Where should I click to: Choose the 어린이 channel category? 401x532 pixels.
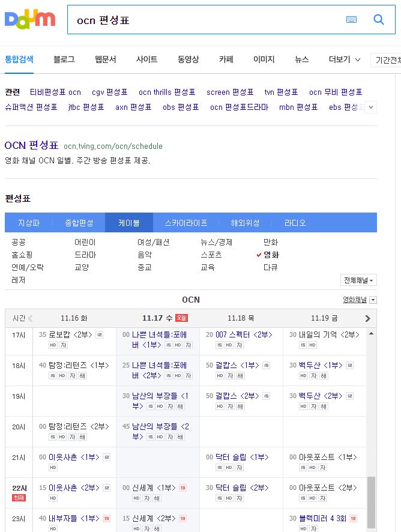85,242
